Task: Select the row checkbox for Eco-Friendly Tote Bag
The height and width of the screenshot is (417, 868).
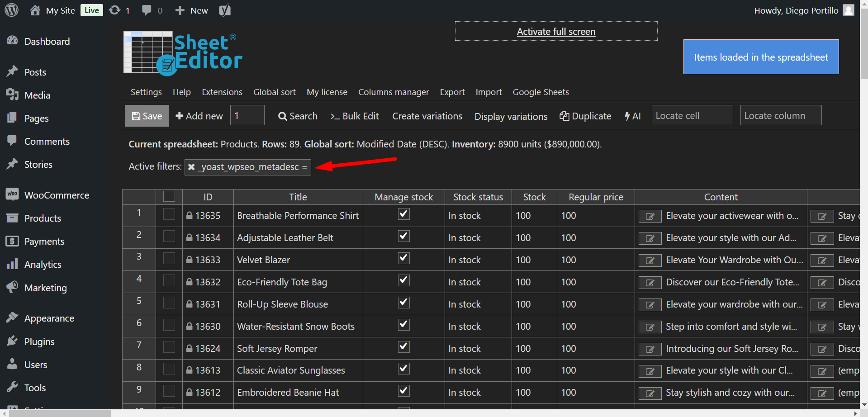Action: click(169, 281)
